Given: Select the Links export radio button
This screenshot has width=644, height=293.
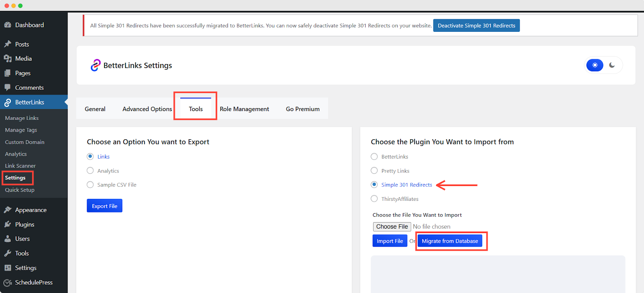Looking at the screenshot, I should pos(90,157).
